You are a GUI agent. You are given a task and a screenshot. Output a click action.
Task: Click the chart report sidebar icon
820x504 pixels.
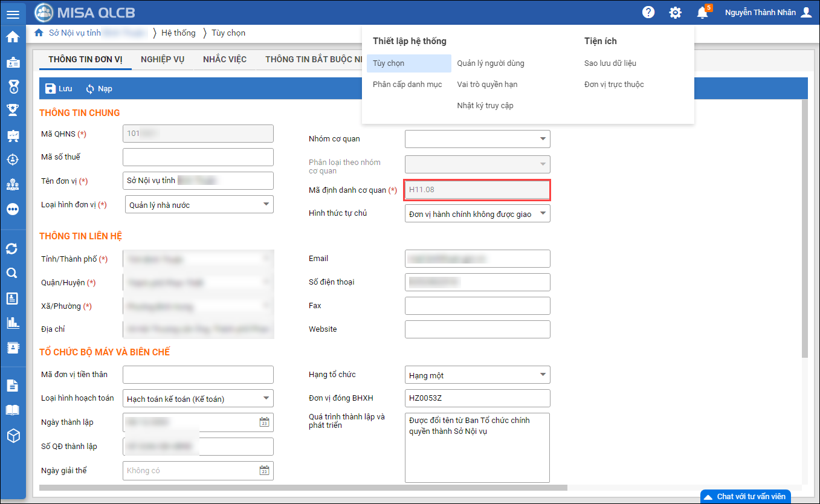click(x=12, y=323)
